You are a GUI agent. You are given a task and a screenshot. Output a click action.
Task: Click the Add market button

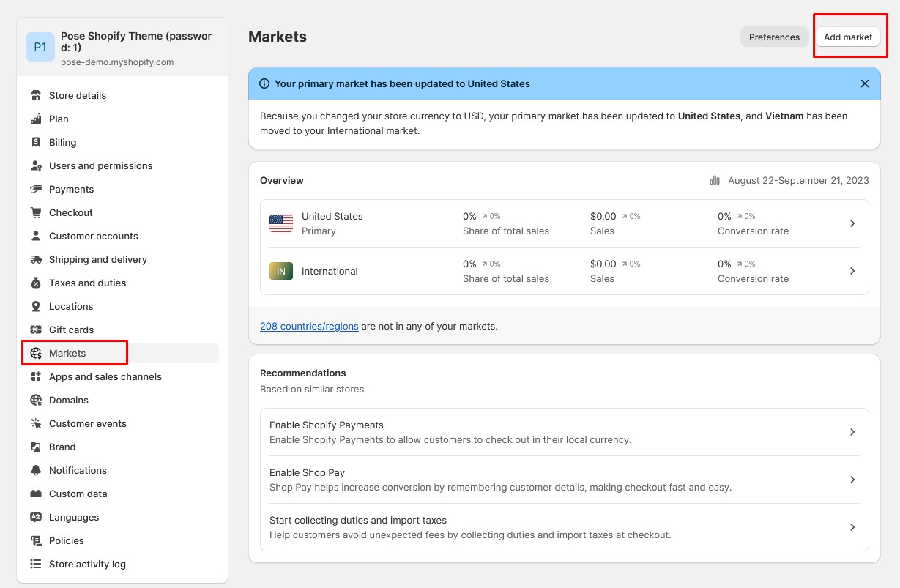tap(848, 37)
